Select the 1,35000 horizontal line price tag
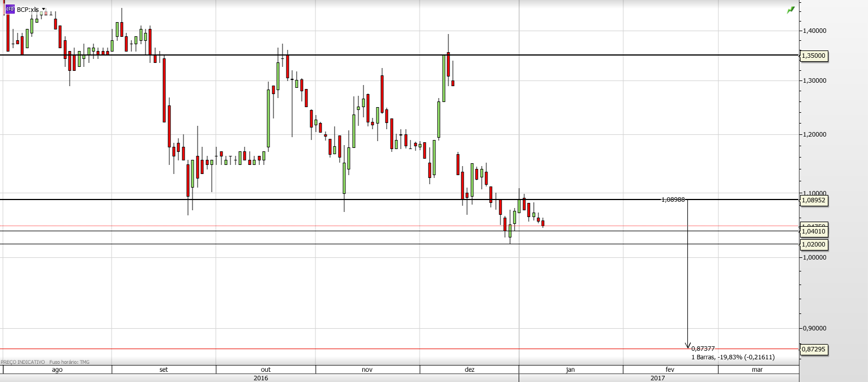 pos(814,56)
